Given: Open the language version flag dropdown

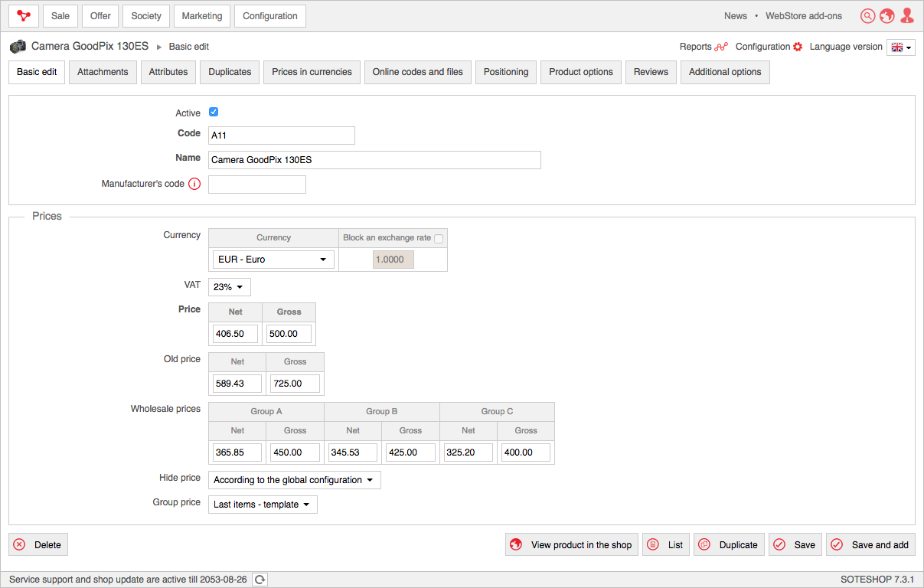Looking at the screenshot, I should pyautogui.click(x=901, y=47).
